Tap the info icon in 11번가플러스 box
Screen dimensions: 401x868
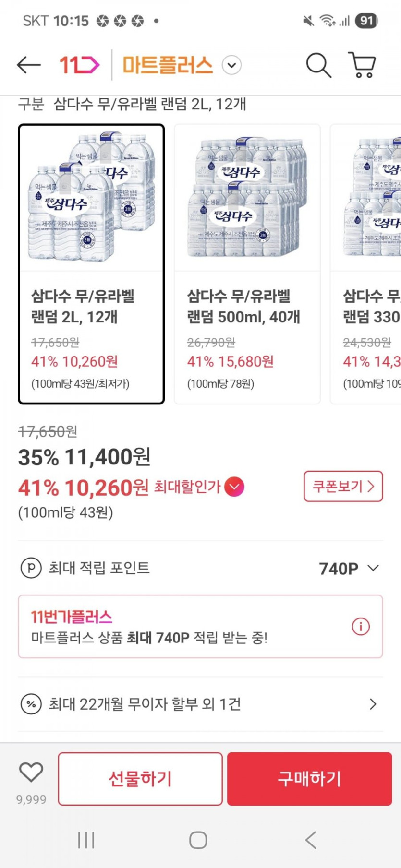coord(361,626)
